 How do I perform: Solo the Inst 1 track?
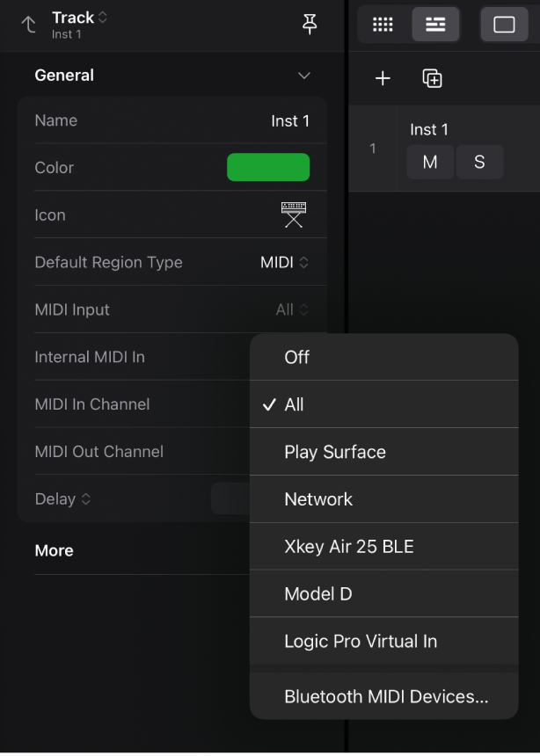(480, 162)
